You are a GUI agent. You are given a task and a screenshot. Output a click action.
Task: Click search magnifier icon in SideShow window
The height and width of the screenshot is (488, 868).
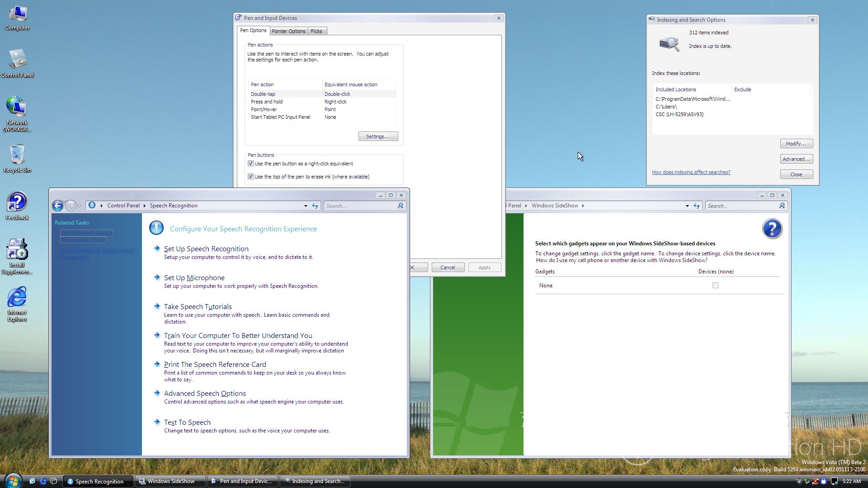point(782,206)
